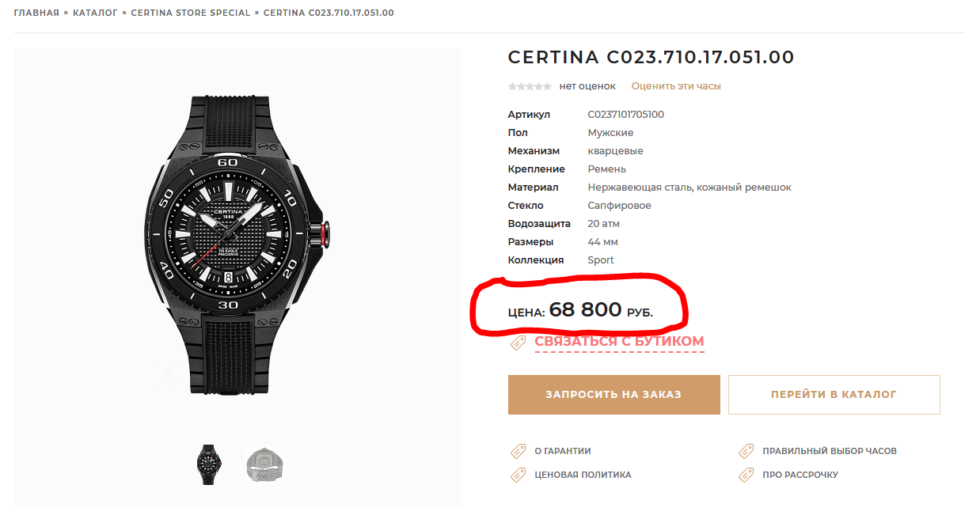
Task: Click the tag icon beside 'Связаться с бутиком'
Action: 518,343
